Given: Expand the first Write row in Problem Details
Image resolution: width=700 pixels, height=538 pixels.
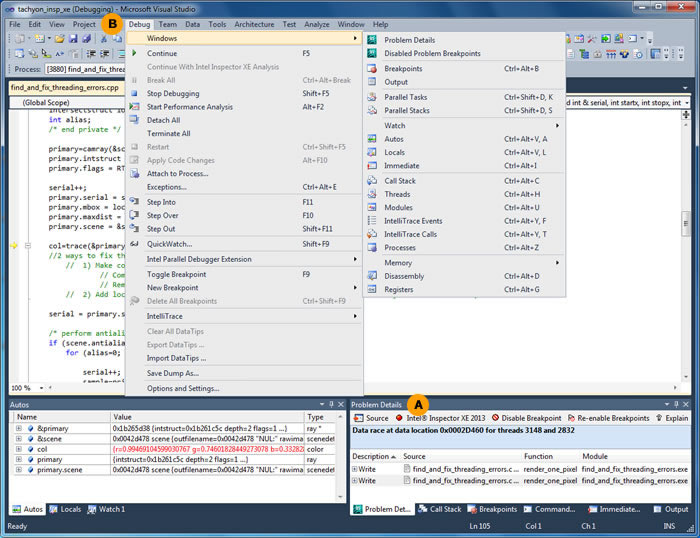Looking at the screenshot, I should [x=355, y=468].
